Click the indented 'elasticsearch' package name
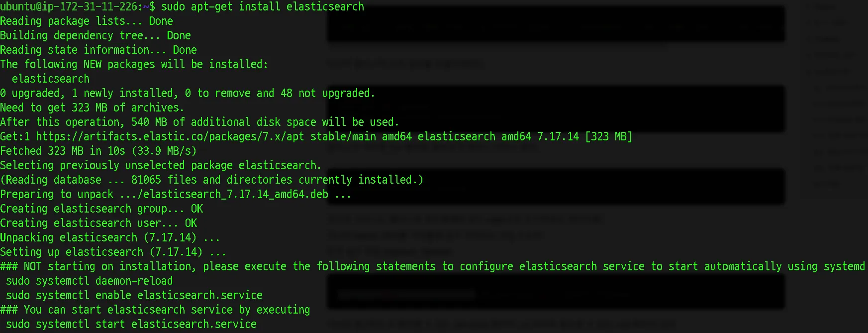The image size is (868, 333). (x=51, y=79)
